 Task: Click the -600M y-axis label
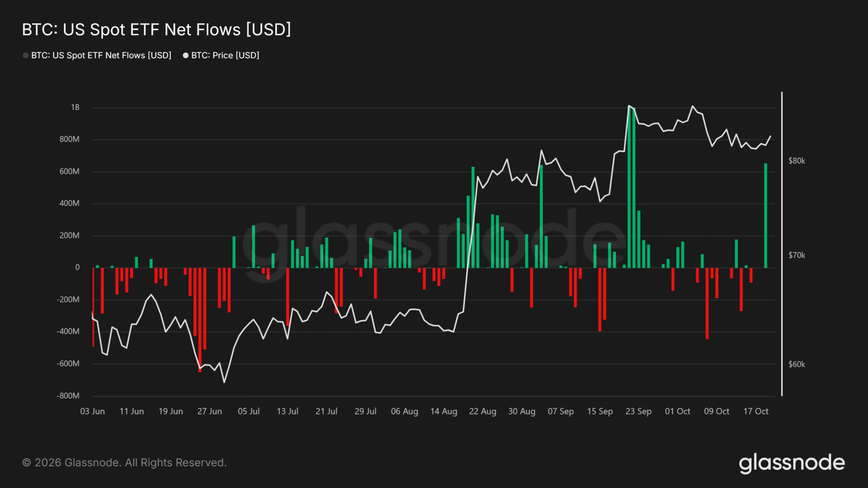click(68, 364)
